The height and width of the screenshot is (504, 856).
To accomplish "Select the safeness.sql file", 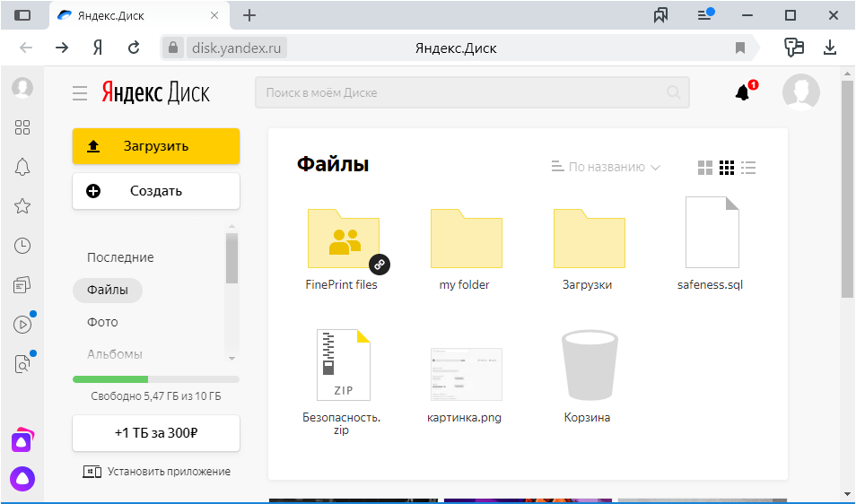I will [711, 244].
